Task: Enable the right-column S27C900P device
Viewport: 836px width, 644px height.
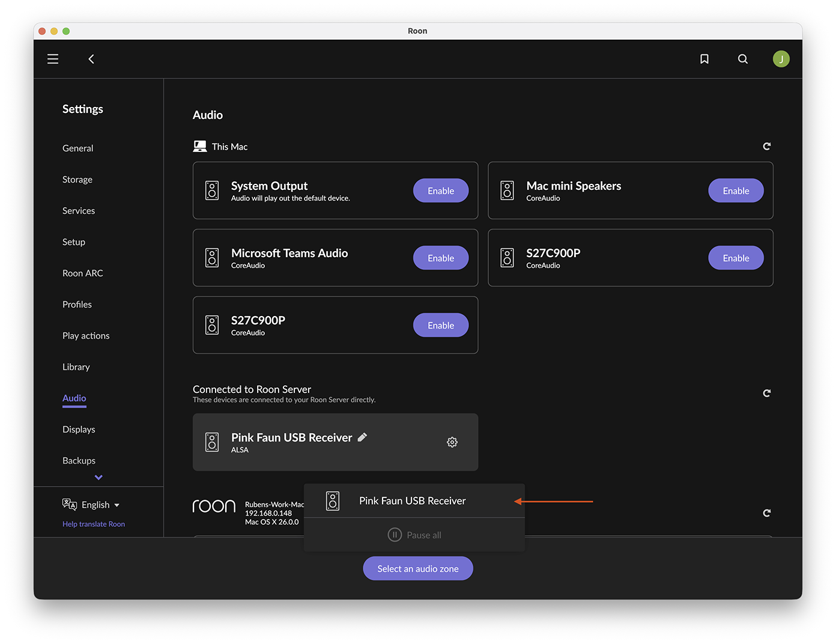Action: point(736,258)
